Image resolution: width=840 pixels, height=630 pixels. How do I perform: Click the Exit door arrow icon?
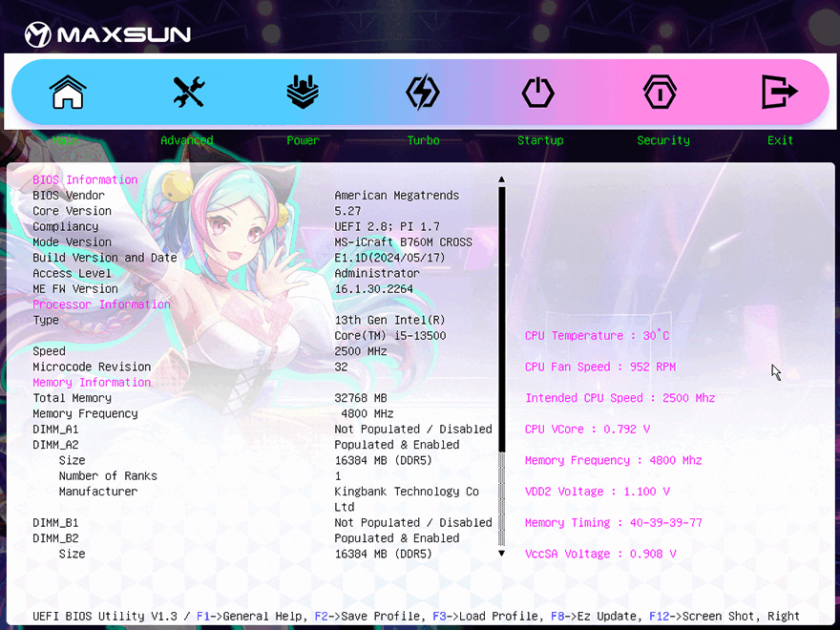tap(780, 92)
